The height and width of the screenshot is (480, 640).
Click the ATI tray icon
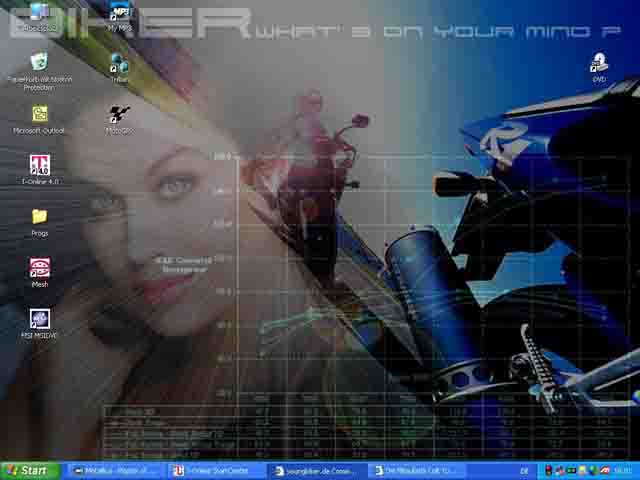[605, 471]
